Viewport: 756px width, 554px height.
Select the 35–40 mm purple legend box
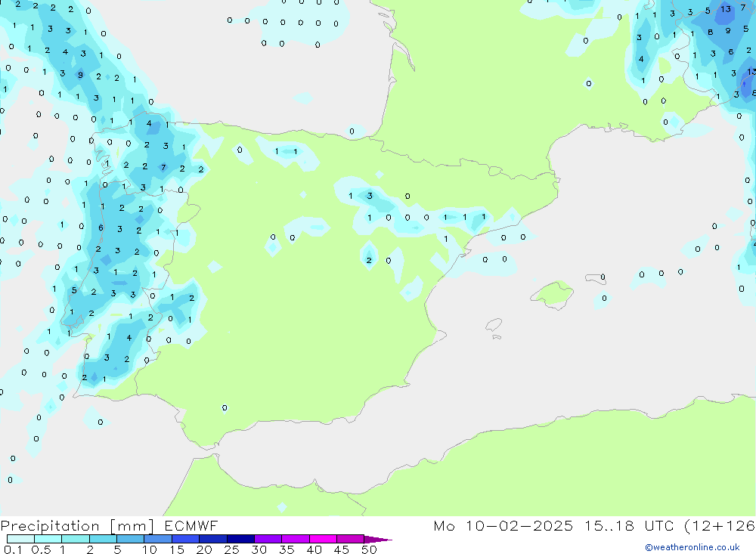coord(296,539)
